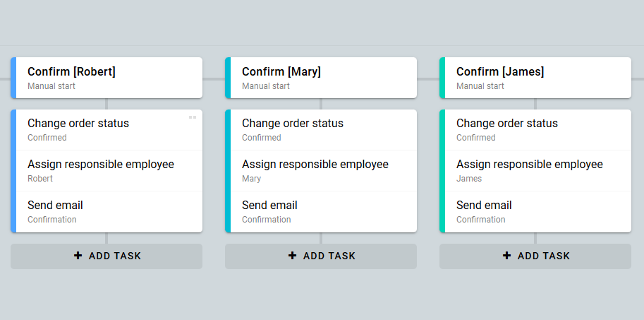Select Change order status in Mary's column
Screen dimensions: 644x320
pyautogui.click(x=323, y=129)
